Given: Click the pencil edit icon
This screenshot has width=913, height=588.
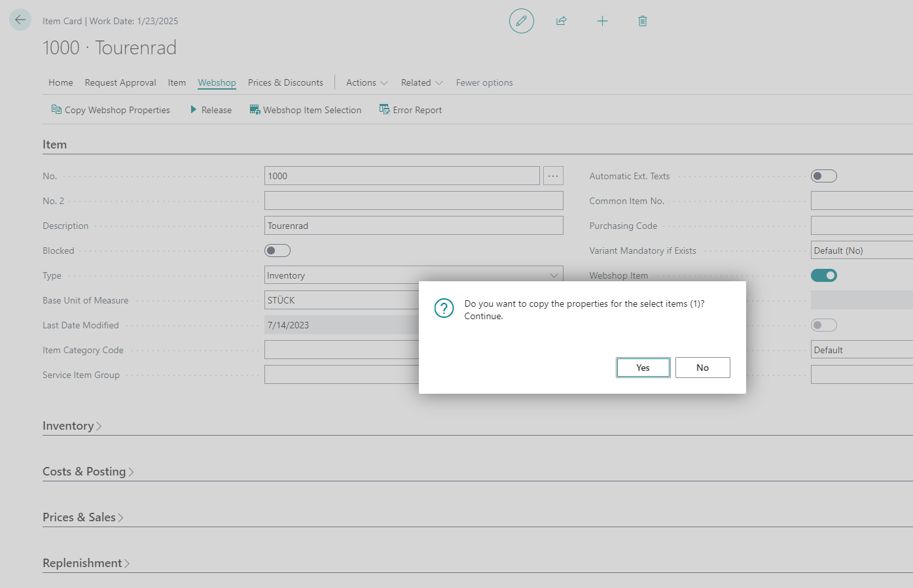Looking at the screenshot, I should [x=521, y=21].
